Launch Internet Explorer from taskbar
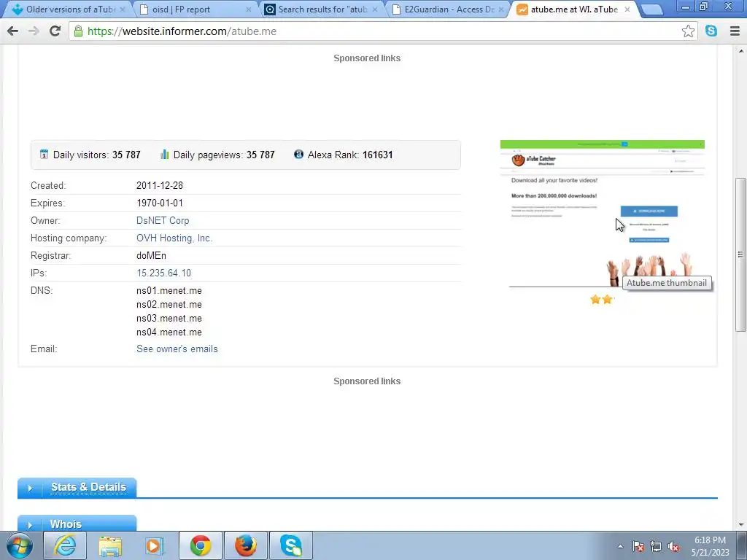 (65, 545)
